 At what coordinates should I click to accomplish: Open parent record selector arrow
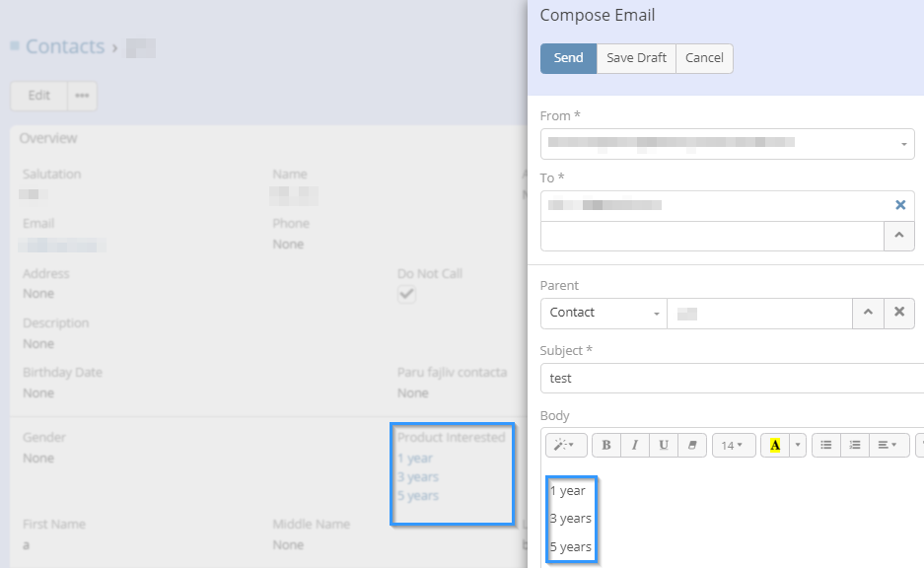pos(868,313)
